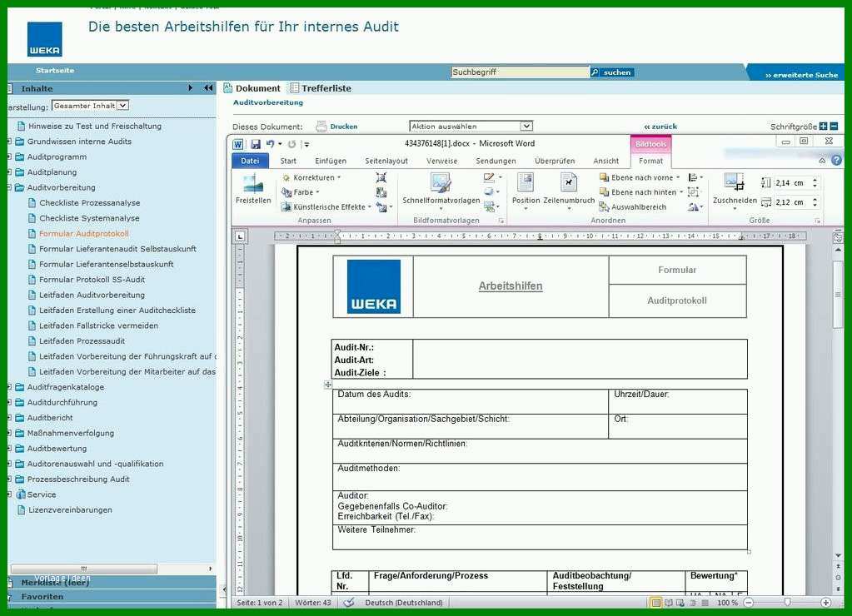Open the Korrekturen picture corrections menu
The image size is (852, 616).
coord(311,177)
